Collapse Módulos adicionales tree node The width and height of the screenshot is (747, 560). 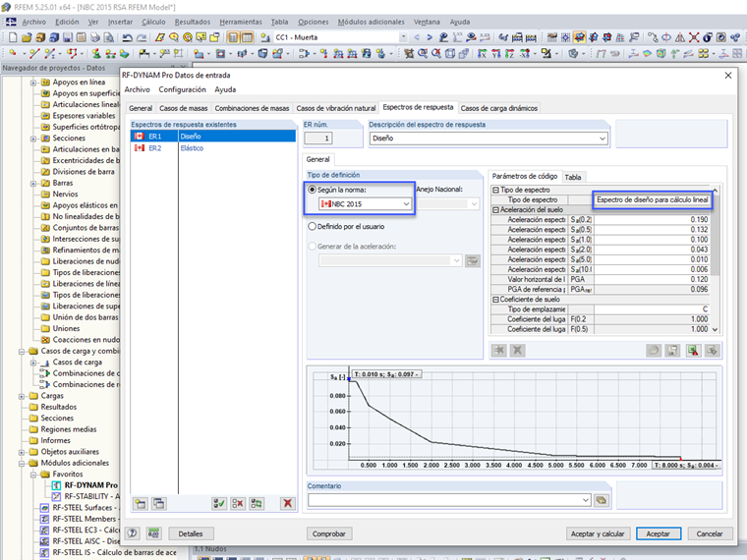(x=22, y=464)
